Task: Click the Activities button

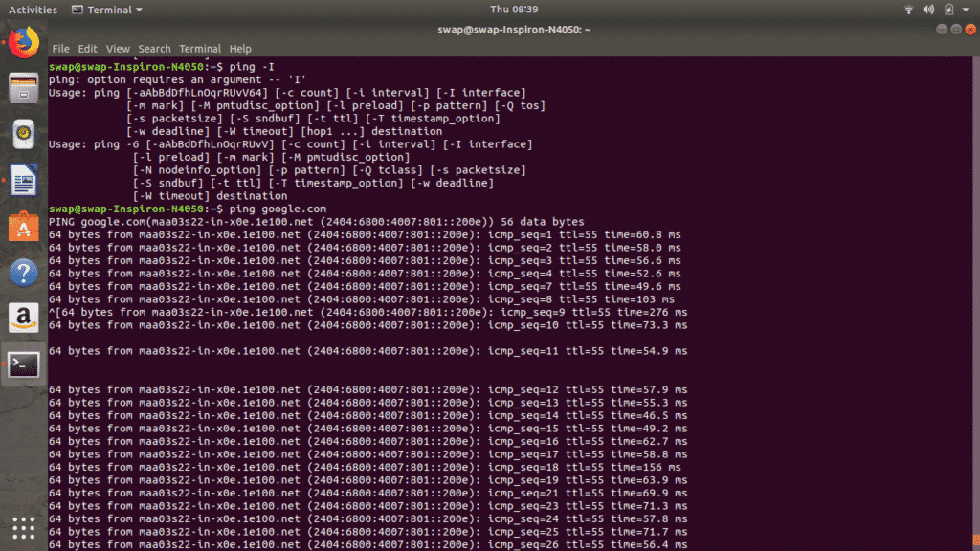Action: (33, 10)
